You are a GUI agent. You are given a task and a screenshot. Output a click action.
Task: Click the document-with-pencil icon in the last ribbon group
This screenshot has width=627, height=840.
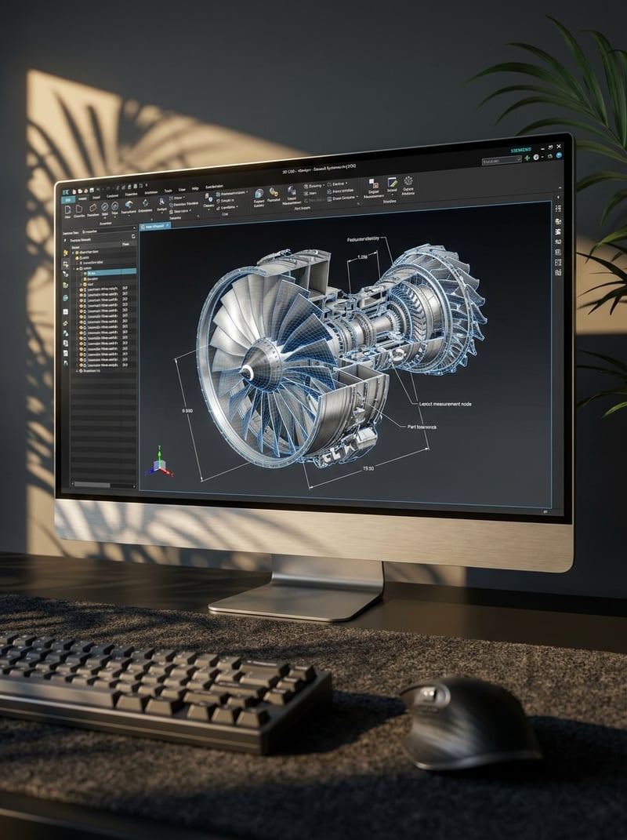392,182
